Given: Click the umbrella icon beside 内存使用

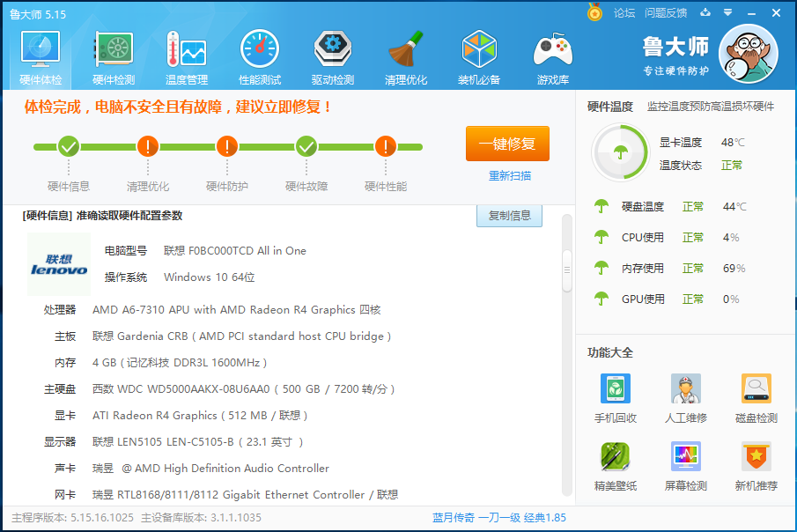Looking at the screenshot, I should 601,268.
